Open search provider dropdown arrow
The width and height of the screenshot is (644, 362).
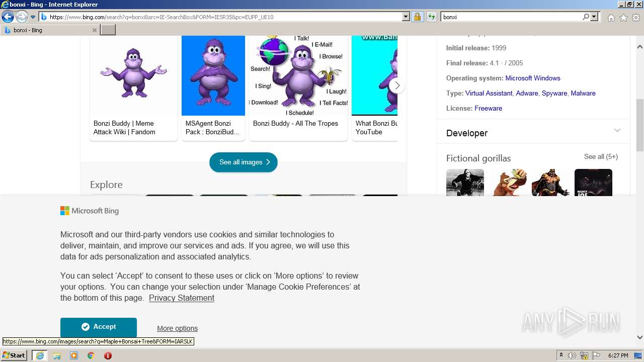click(594, 17)
